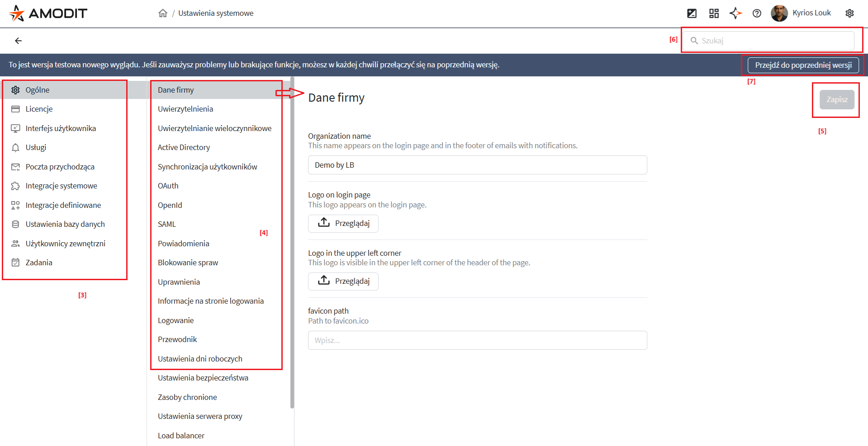Click the Szukaj search field

773,41
